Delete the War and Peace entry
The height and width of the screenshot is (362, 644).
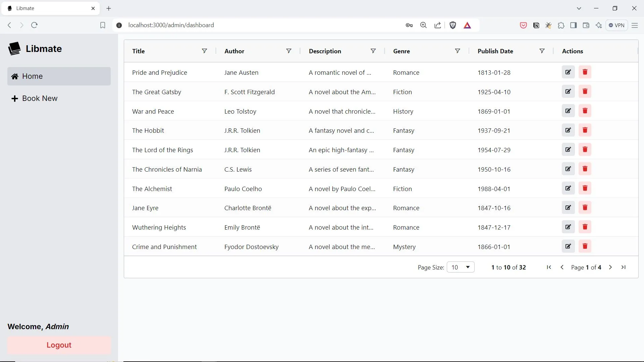click(585, 111)
